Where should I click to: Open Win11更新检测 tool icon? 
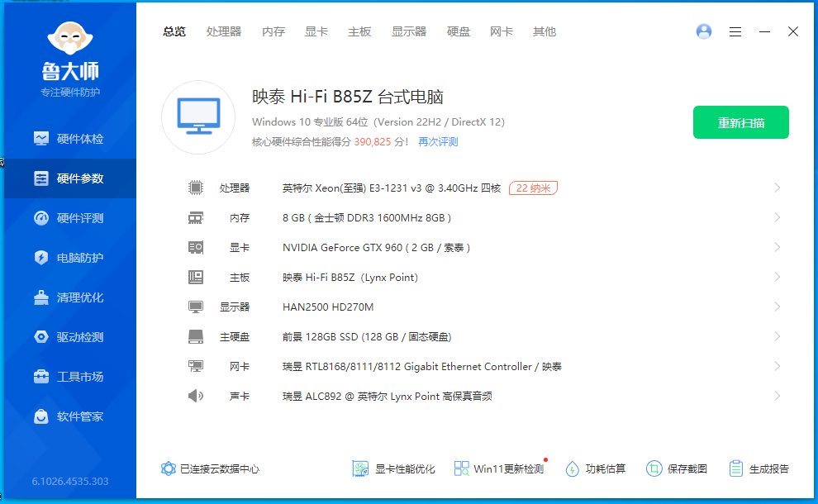tap(462, 468)
